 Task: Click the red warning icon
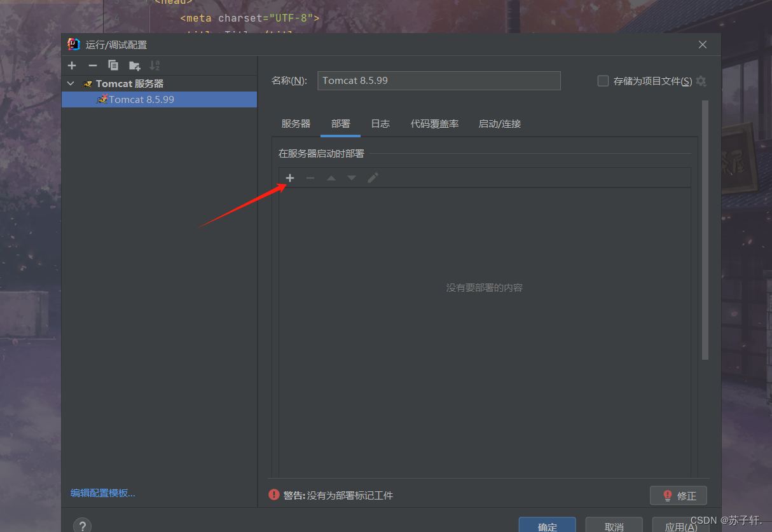[x=274, y=494]
